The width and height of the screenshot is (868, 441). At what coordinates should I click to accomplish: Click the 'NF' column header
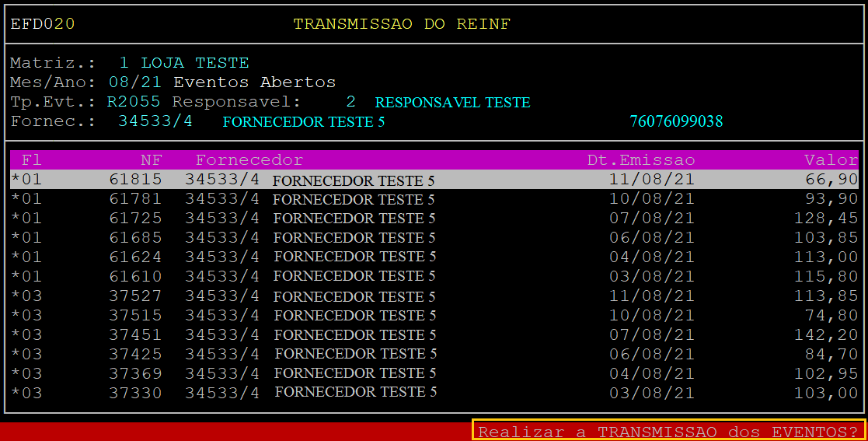point(151,160)
